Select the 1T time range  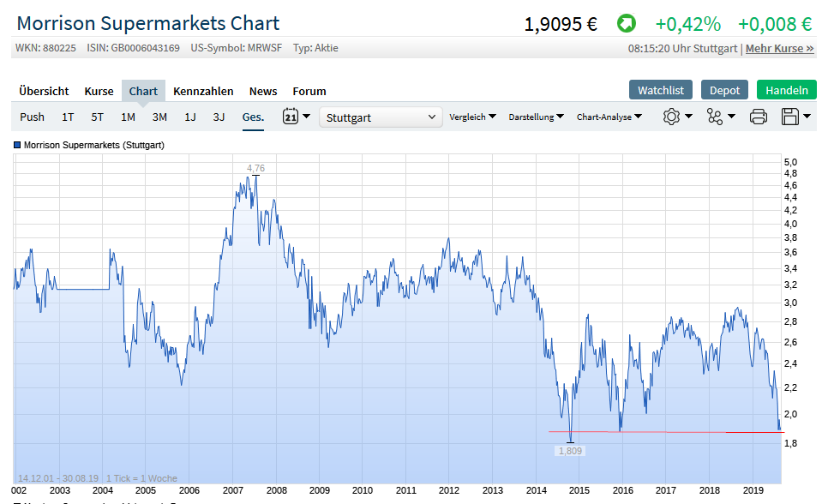[68, 117]
